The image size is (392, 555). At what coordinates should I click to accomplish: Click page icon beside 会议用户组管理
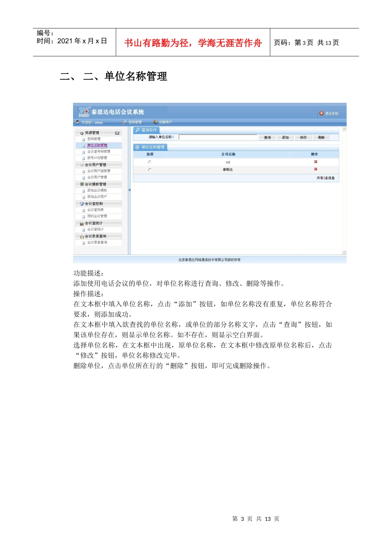pyautogui.click(x=83, y=171)
